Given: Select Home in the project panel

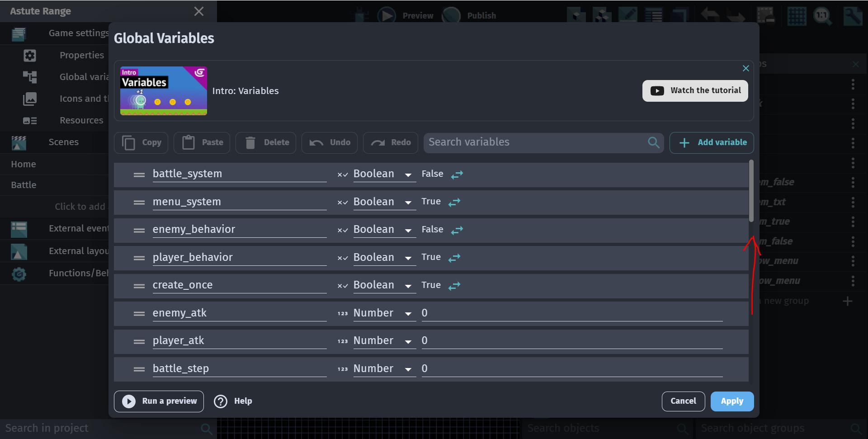Looking at the screenshot, I should [x=23, y=164].
